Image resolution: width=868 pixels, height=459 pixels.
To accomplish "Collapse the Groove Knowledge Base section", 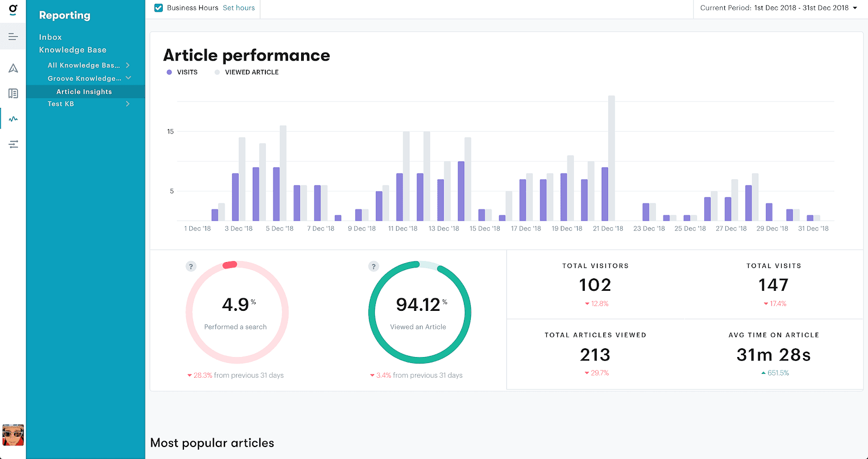I will (129, 78).
